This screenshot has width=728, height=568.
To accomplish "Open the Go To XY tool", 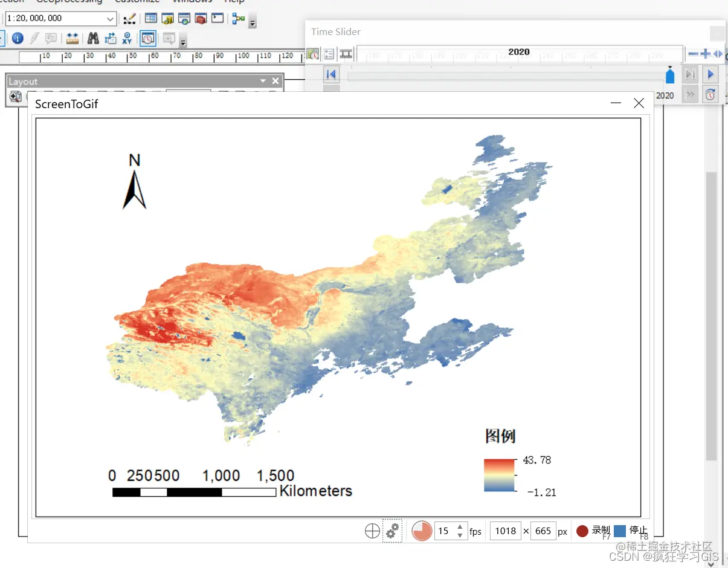I will 127,39.
